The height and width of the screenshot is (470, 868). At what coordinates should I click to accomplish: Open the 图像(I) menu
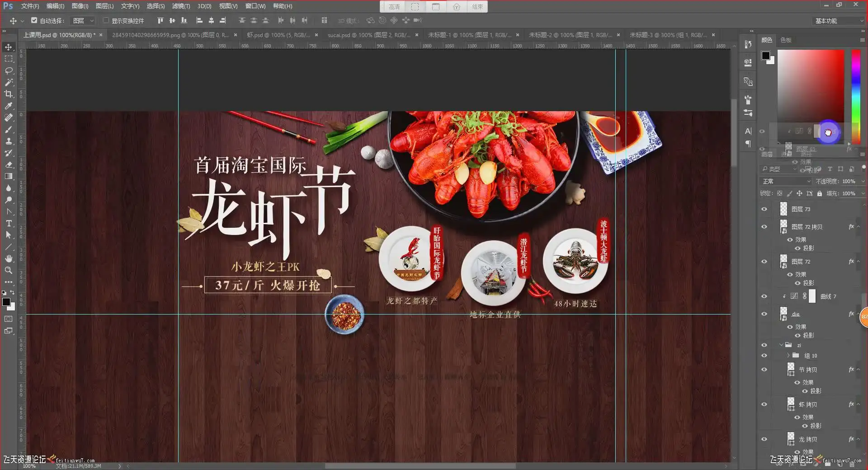tap(80, 6)
